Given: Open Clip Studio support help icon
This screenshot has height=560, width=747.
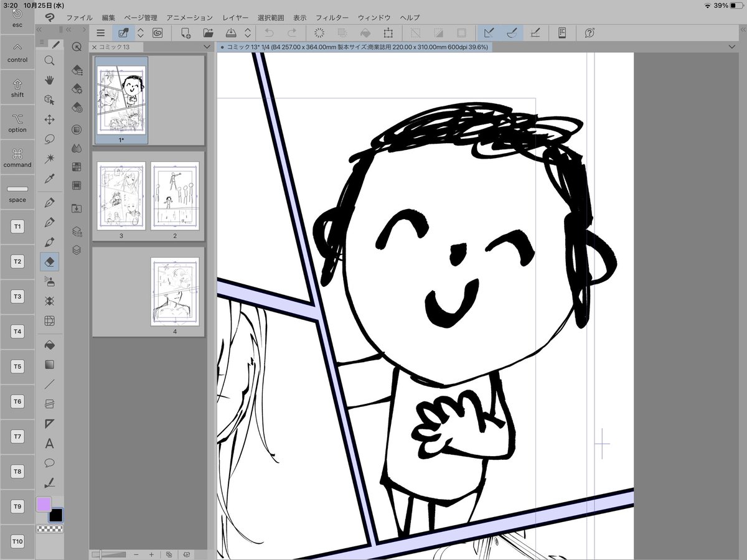Looking at the screenshot, I should 589,33.
